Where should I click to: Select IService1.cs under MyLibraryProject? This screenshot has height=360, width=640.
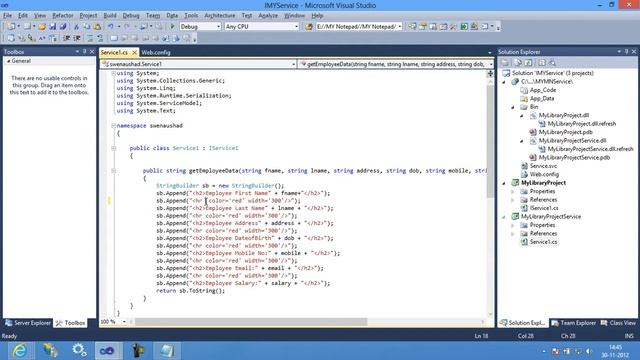[544, 208]
